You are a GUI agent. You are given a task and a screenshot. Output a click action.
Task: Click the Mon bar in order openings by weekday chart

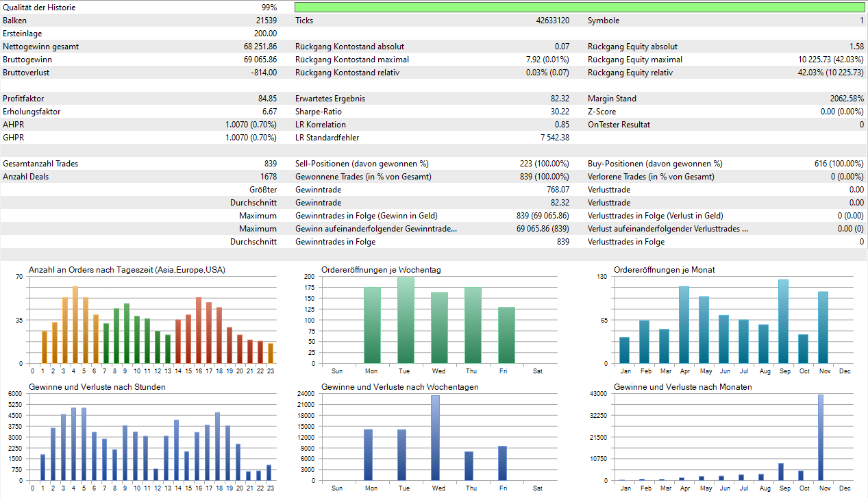click(372, 325)
